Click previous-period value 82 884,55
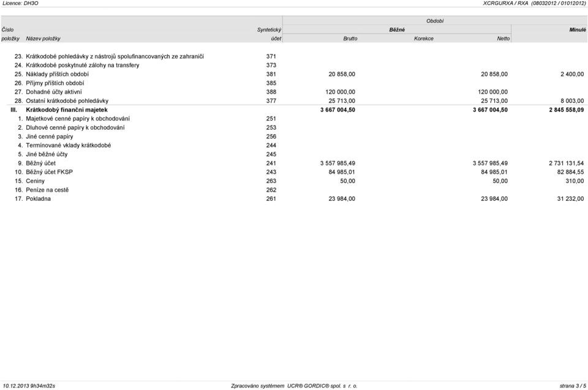Screen dimensions: 588x390 click(571, 172)
